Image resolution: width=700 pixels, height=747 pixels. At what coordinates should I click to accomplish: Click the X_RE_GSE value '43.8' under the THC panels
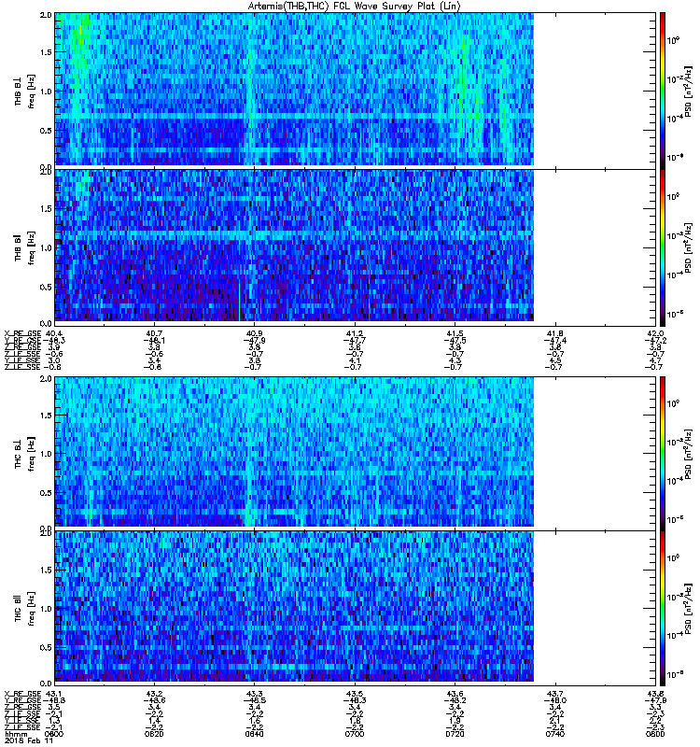[656, 694]
